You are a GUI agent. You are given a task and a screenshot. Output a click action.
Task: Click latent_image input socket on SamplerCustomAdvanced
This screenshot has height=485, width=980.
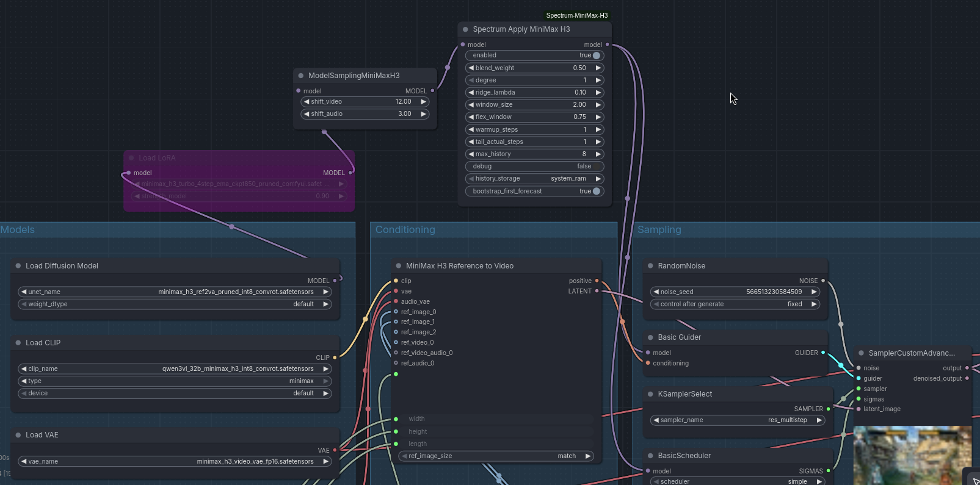pyautogui.click(x=858, y=409)
